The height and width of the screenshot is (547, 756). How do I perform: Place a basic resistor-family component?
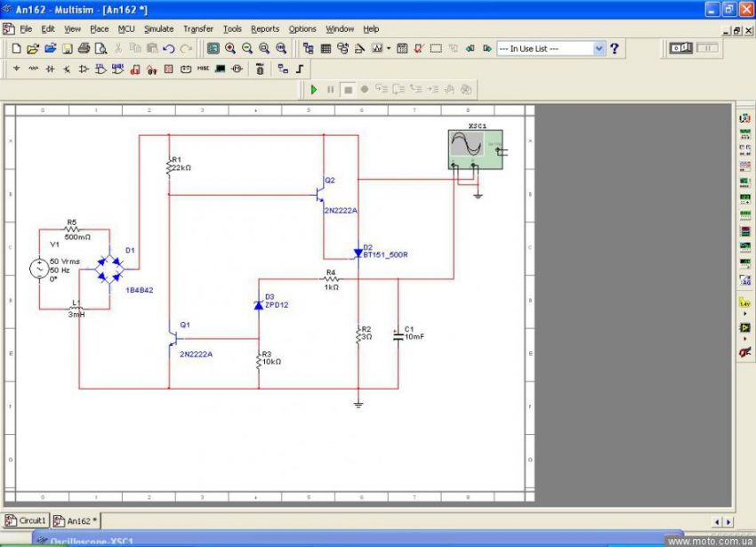pyautogui.click(x=33, y=69)
